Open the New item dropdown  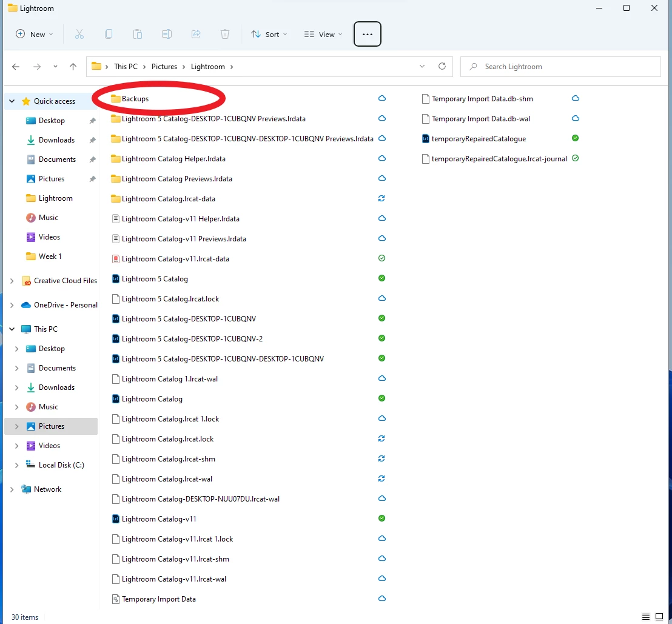(x=35, y=35)
